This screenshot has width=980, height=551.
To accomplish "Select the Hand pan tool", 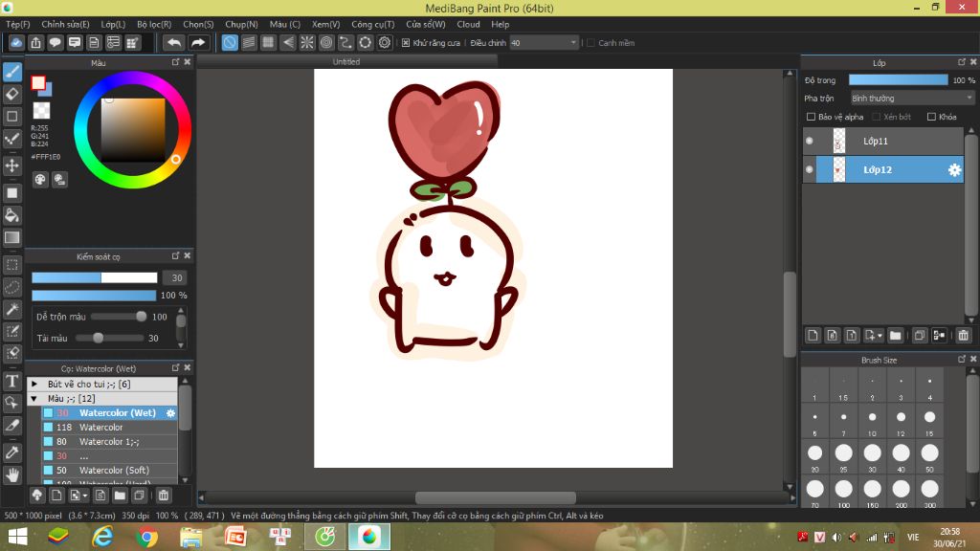I will coord(12,475).
